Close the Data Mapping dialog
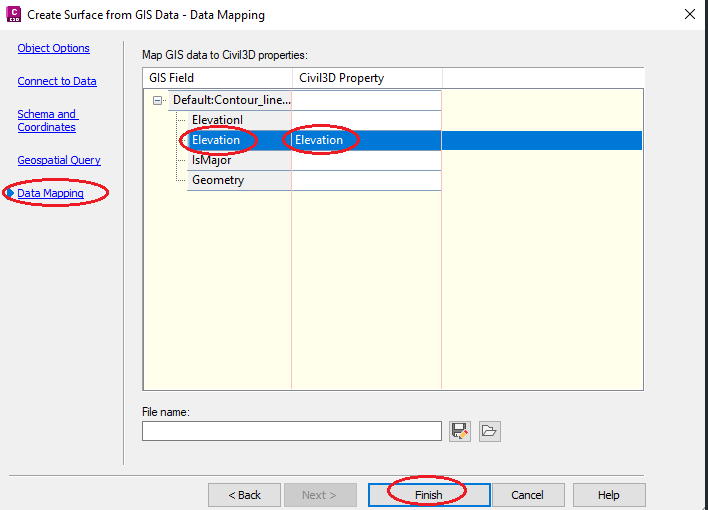708x510 pixels. pos(689,14)
